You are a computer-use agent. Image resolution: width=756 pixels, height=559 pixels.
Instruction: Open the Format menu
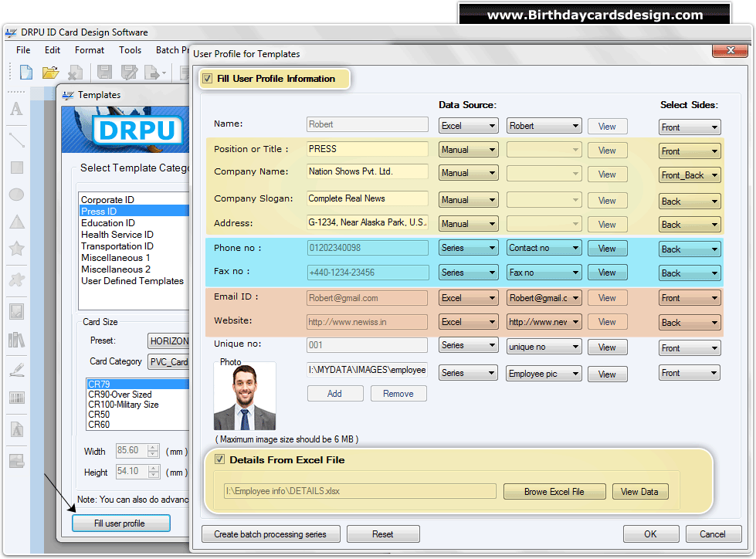pos(90,50)
